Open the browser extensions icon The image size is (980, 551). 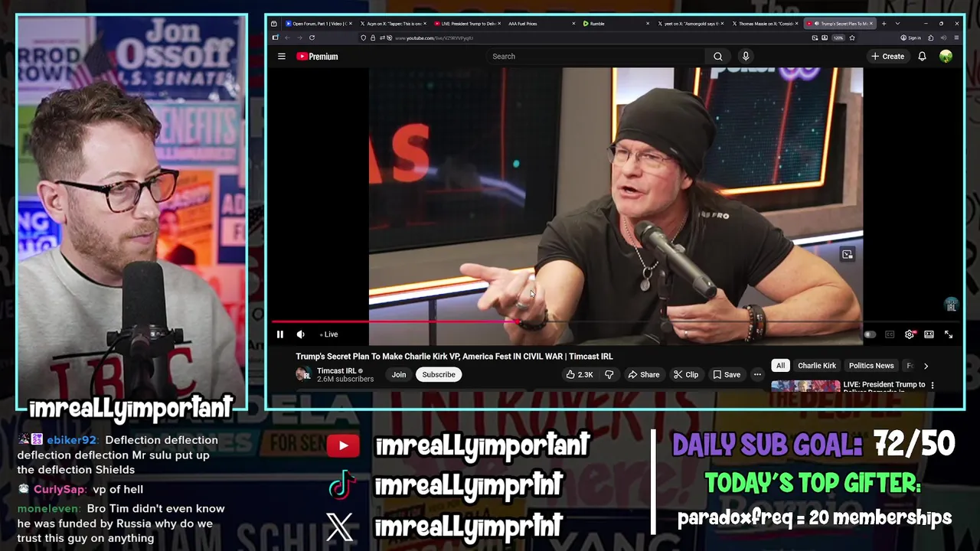(x=930, y=37)
